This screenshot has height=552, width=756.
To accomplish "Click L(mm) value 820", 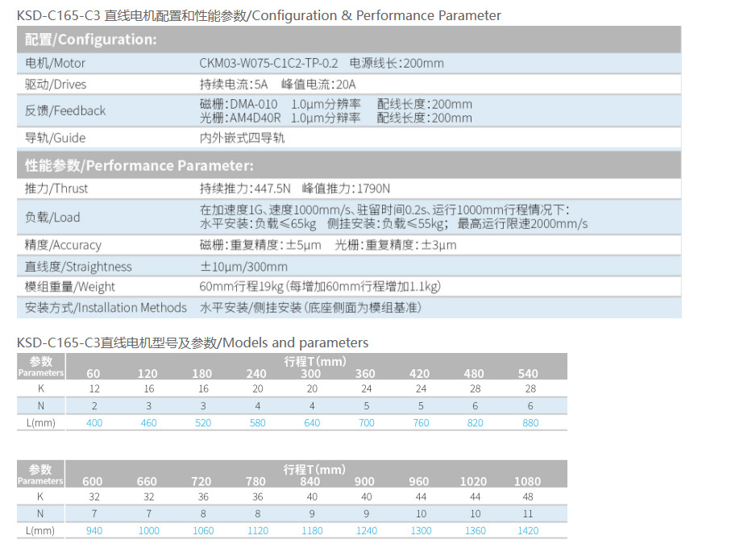I will (x=476, y=423).
